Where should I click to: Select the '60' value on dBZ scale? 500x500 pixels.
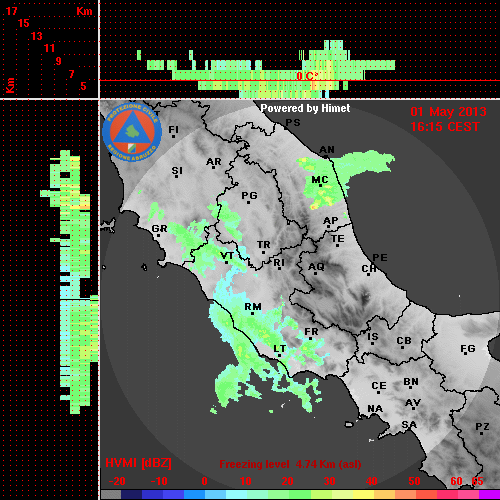[456, 481]
